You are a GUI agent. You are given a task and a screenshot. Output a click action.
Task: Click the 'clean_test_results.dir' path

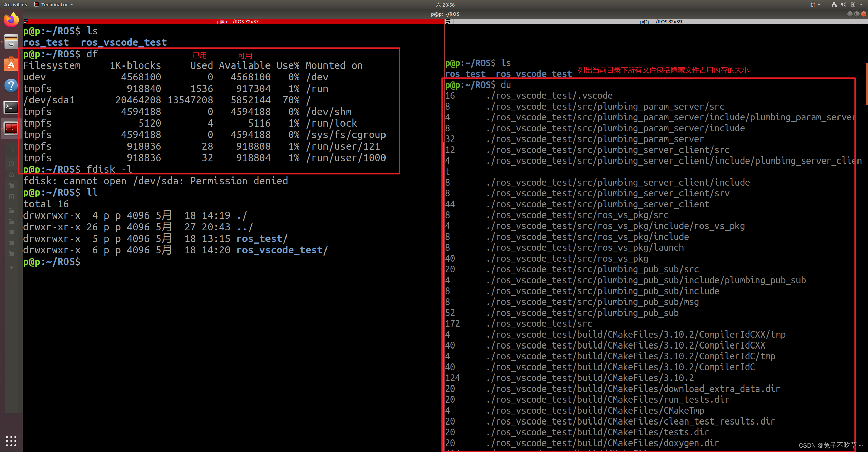[x=719, y=421]
